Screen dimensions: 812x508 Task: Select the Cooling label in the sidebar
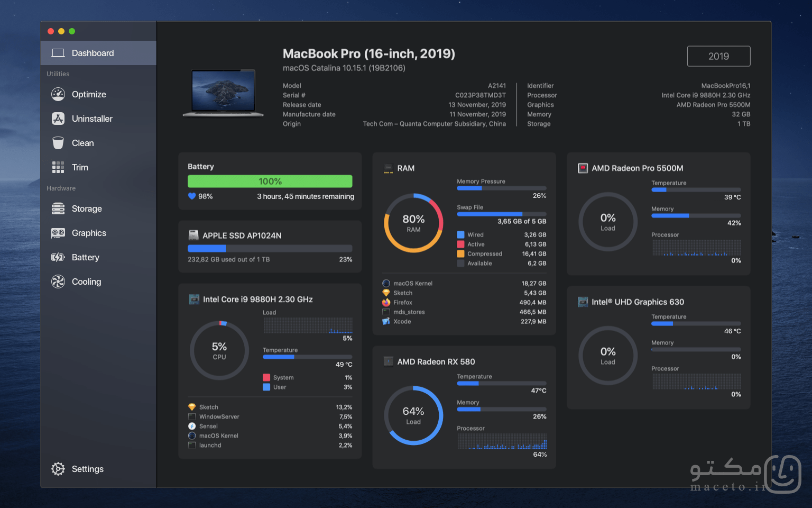86,282
